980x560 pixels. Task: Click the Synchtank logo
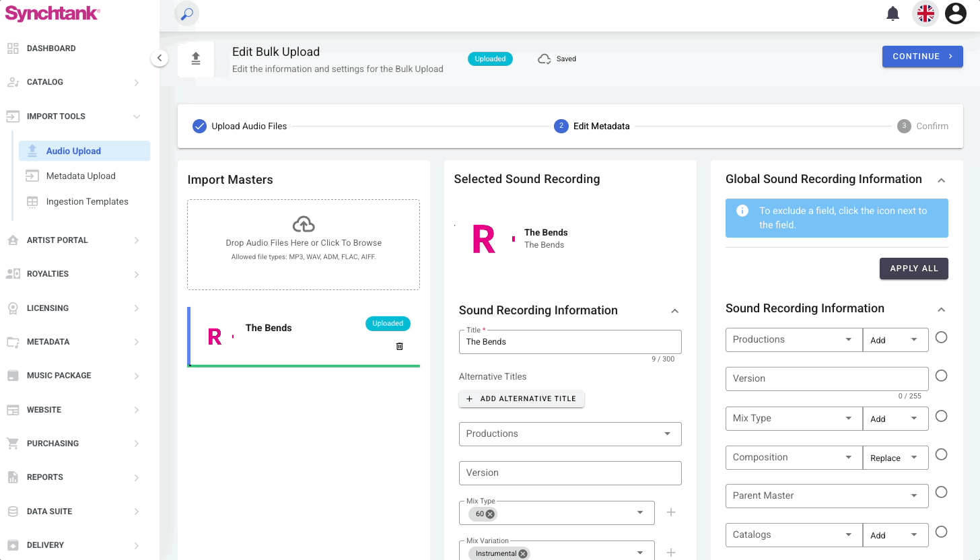[53, 13]
